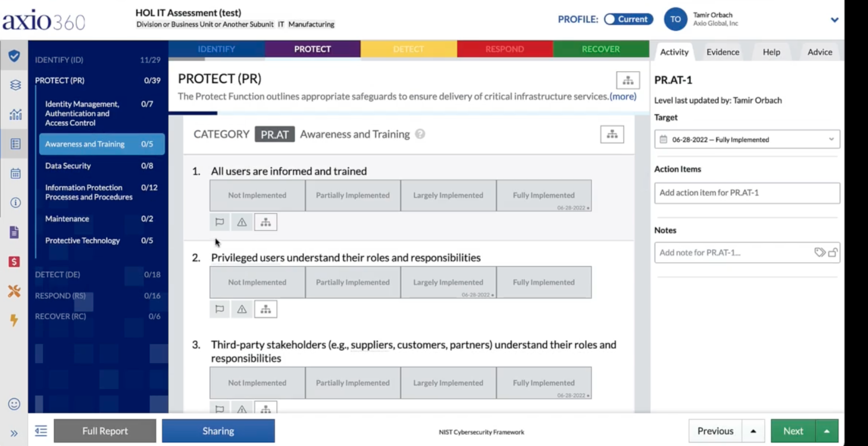Click the smiley feedback icon

click(x=14, y=404)
